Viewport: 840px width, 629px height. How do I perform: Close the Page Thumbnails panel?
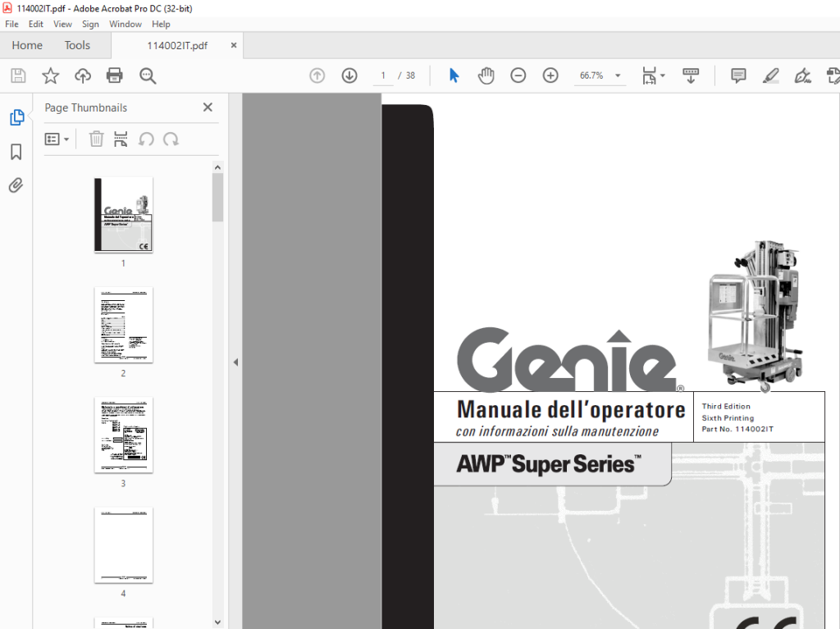(208, 107)
